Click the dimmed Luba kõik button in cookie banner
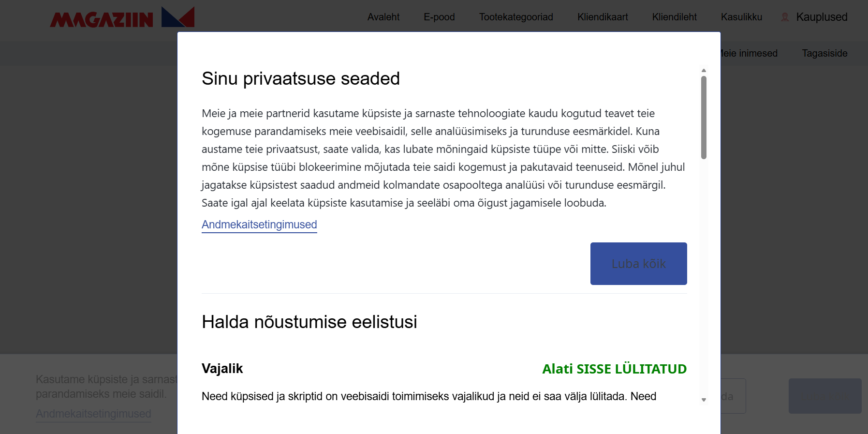Viewport: 868px width, 434px height. tap(825, 396)
